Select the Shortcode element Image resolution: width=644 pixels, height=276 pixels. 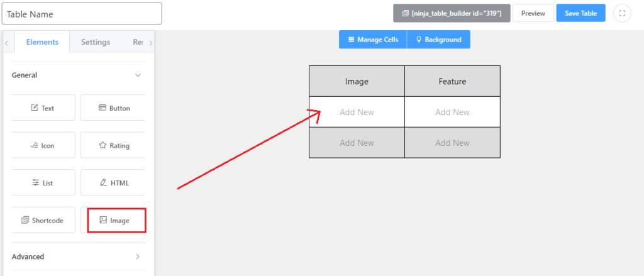pos(43,220)
